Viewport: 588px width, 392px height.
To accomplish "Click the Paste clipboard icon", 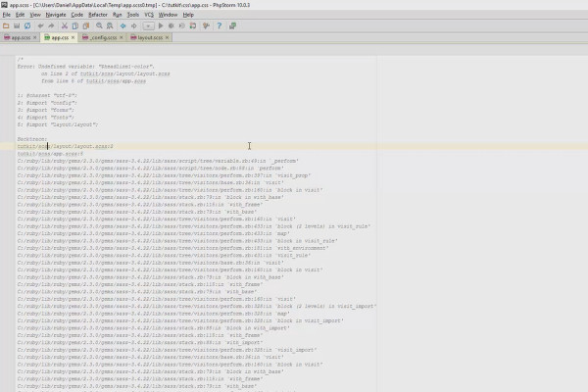I will tap(86, 25).
